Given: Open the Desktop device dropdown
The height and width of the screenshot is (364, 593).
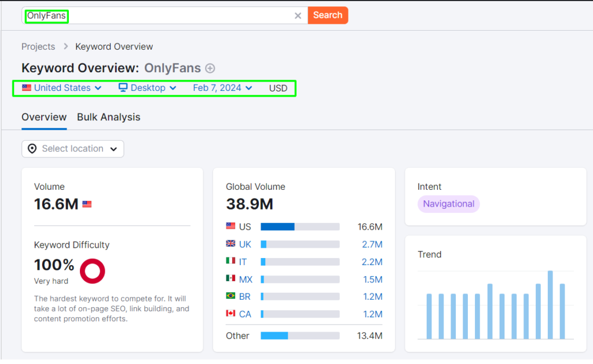Looking at the screenshot, I should point(148,88).
